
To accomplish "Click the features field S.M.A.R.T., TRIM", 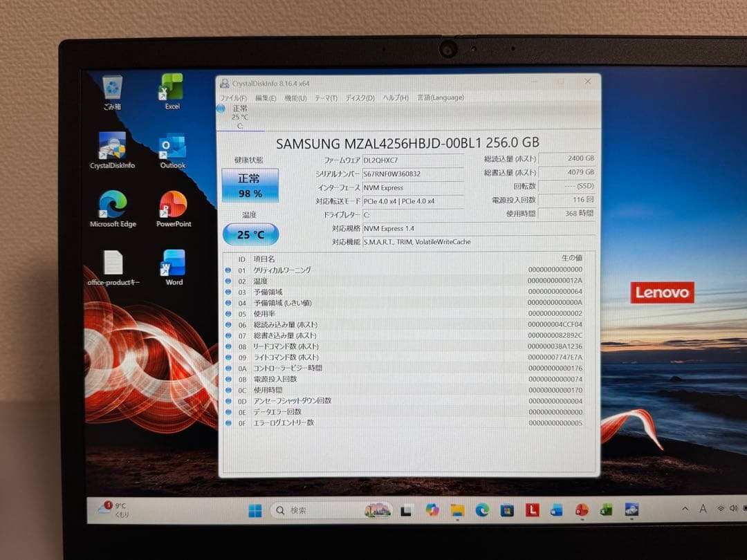I will click(x=479, y=242).
